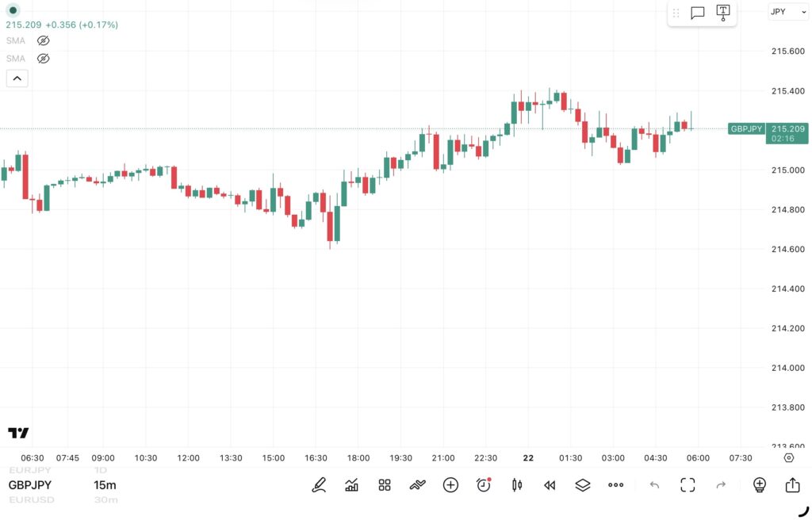Open the drawing tools pencil icon

coord(319,485)
